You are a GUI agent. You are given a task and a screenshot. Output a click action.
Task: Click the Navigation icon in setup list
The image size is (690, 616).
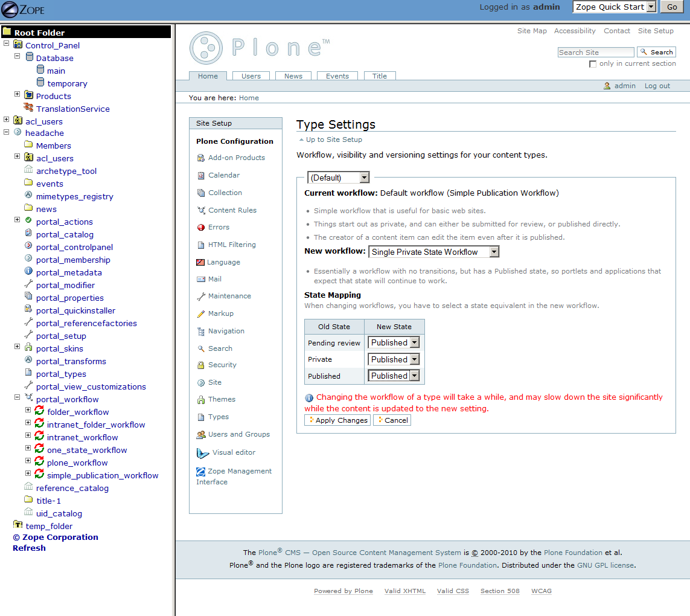pyautogui.click(x=200, y=331)
